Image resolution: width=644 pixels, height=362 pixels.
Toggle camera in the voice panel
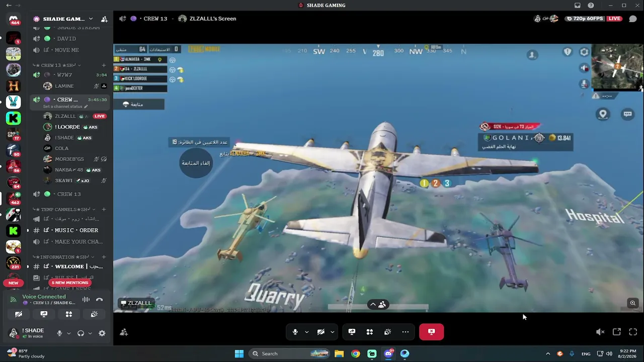pyautogui.click(x=19, y=314)
